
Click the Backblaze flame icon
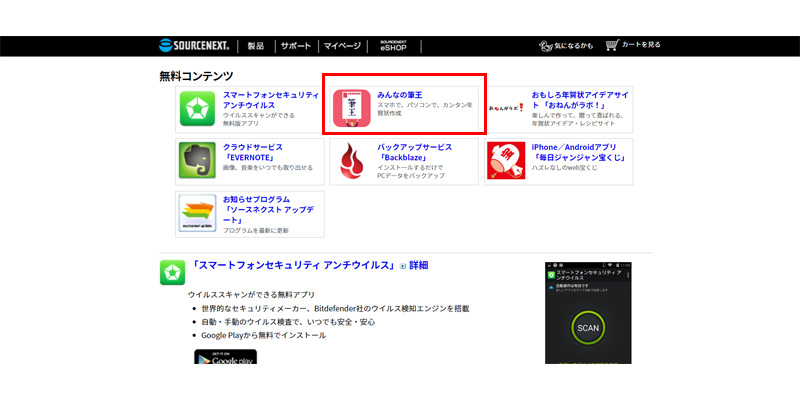352,161
